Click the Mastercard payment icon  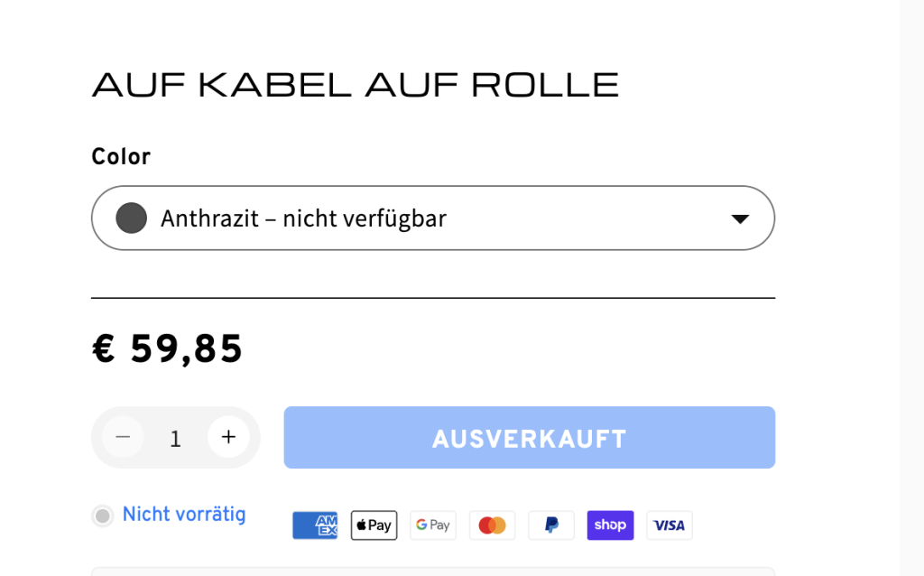[492, 525]
